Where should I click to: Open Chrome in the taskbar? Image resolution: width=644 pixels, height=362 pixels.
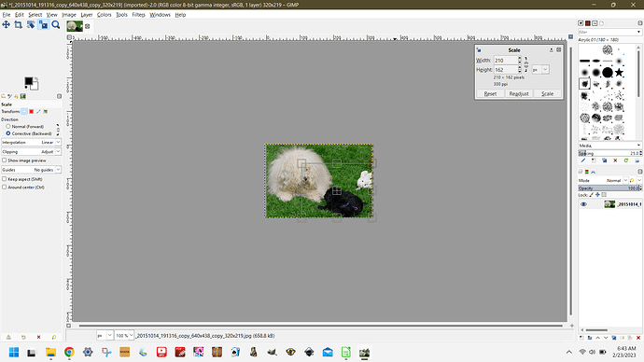point(69,352)
